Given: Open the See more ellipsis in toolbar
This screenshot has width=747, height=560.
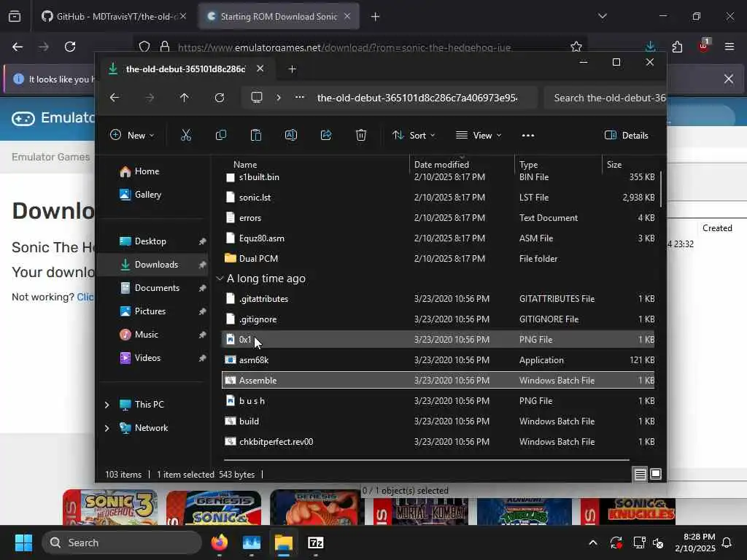Looking at the screenshot, I should click(x=528, y=136).
